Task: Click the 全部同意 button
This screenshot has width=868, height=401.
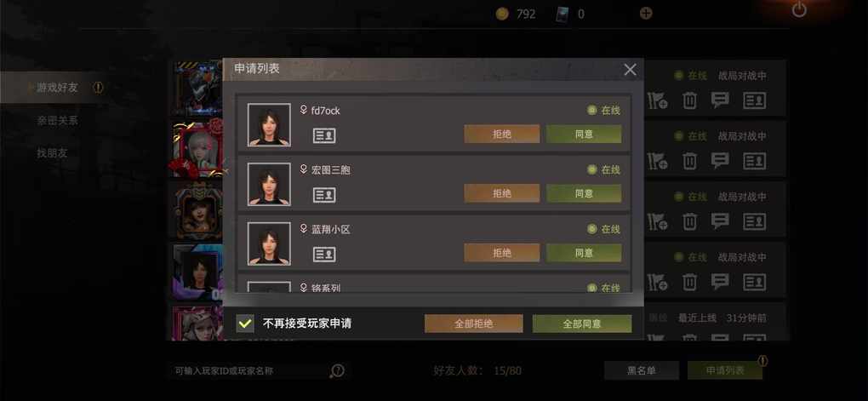Action: tap(582, 324)
